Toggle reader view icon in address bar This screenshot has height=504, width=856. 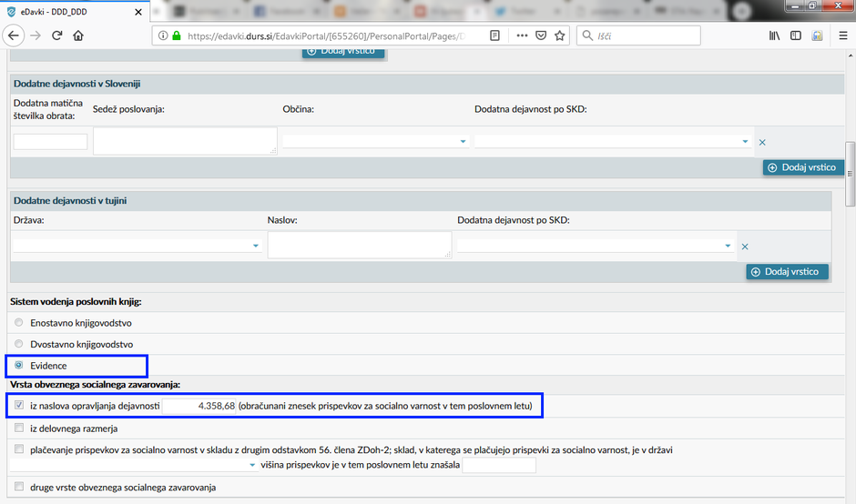494,35
